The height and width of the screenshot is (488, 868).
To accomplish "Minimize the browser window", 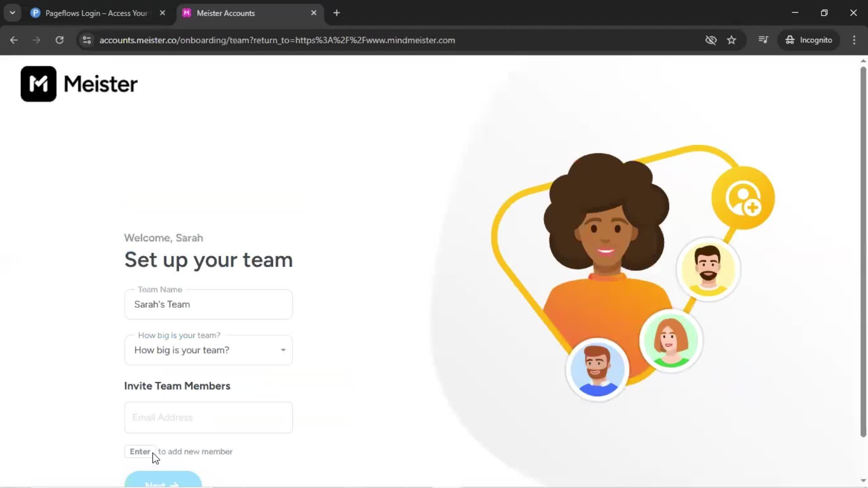I will tap(795, 13).
